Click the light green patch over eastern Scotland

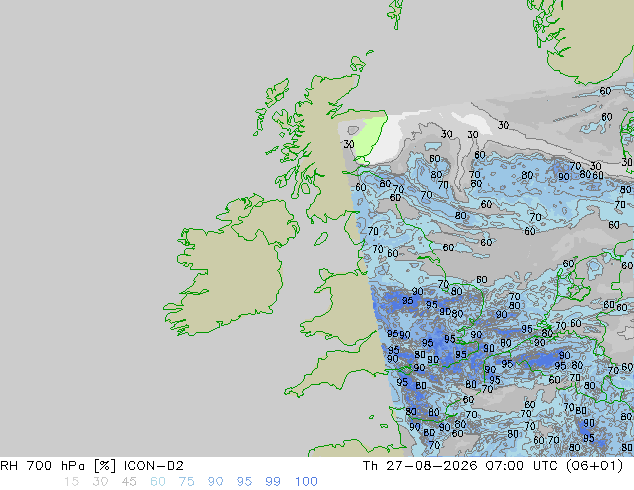[371, 137]
